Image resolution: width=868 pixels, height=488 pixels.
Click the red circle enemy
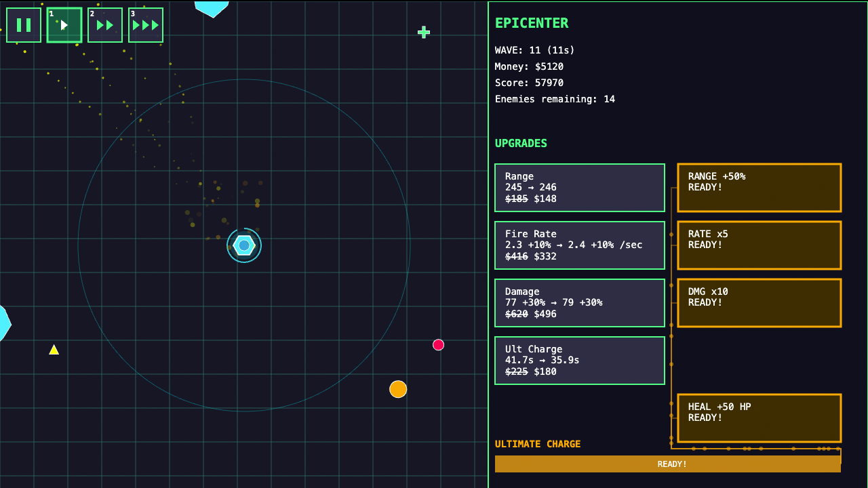[438, 345]
